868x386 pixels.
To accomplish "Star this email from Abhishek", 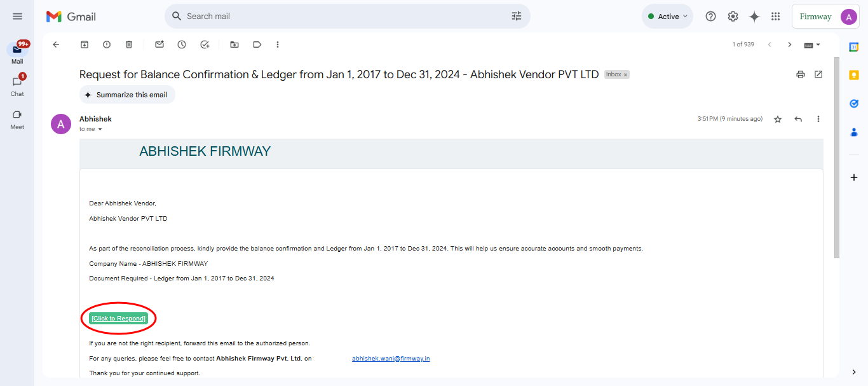I will coord(778,119).
